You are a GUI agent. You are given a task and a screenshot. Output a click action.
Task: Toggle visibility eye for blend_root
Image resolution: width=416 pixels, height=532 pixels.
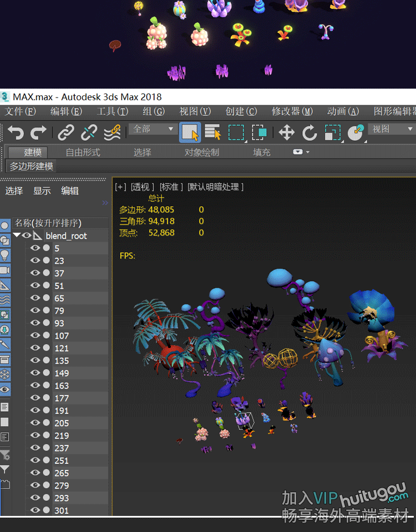pos(27,236)
